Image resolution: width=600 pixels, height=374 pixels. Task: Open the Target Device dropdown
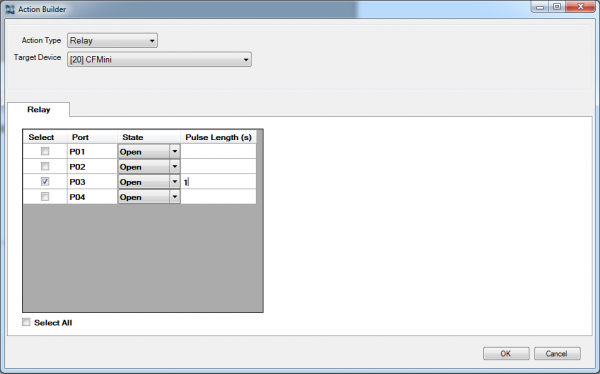coord(159,59)
